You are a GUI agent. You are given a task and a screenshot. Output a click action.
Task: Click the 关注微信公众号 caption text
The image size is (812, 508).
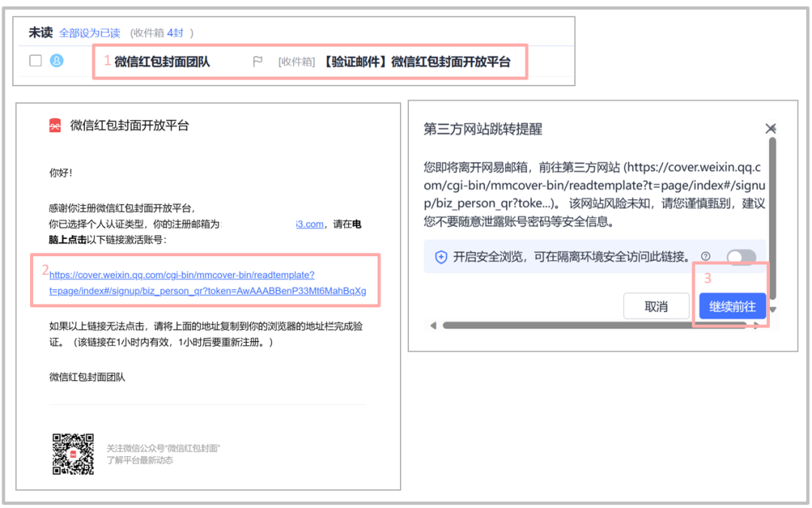tap(163, 449)
